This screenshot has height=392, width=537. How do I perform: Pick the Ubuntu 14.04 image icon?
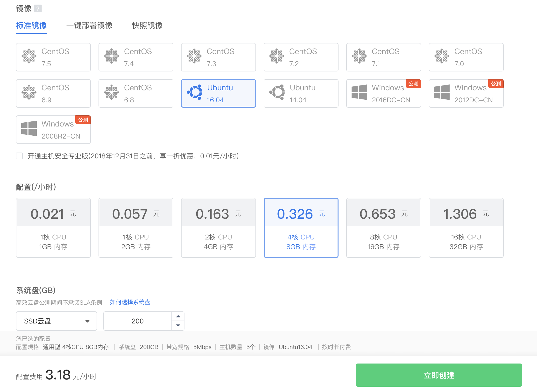pos(277,92)
